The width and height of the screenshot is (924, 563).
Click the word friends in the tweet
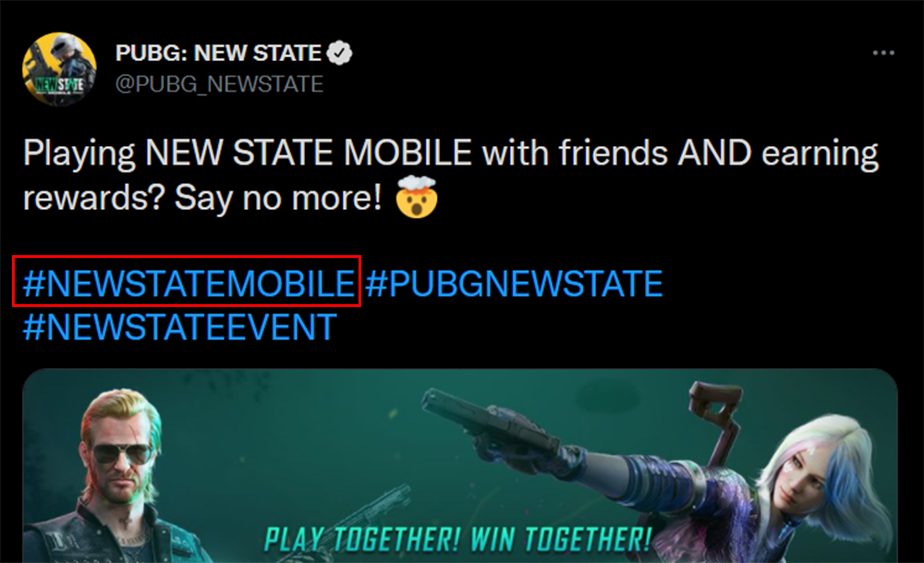point(613,153)
